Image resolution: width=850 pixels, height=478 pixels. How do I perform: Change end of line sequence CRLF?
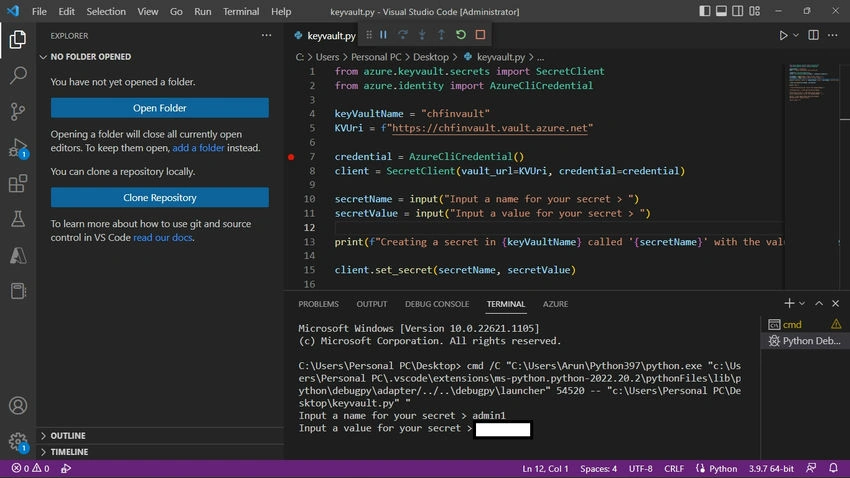point(674,469)
